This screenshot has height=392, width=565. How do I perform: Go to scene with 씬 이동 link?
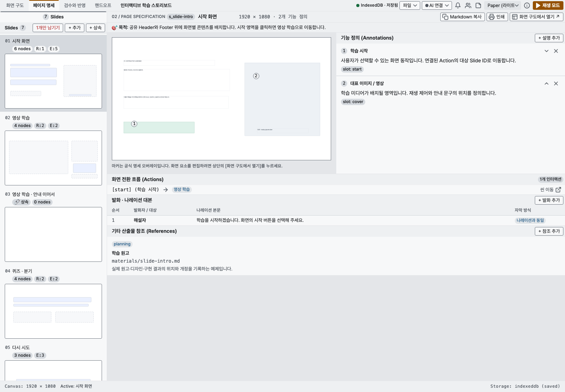tap(550, 190)
